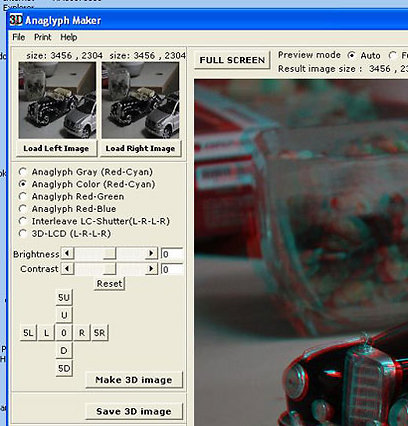Click the SL shift button
The height and width of the screenshot is (426, 408).
point(28,333)
